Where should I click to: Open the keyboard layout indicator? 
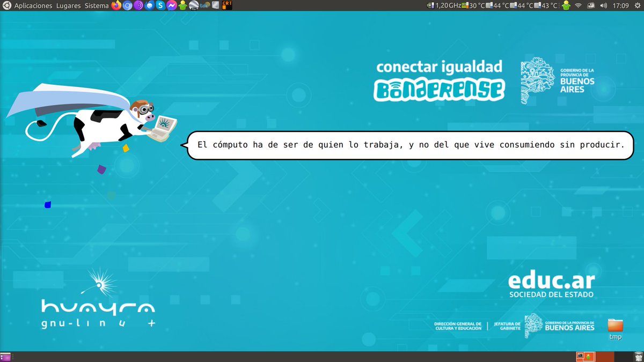(591, 6)
